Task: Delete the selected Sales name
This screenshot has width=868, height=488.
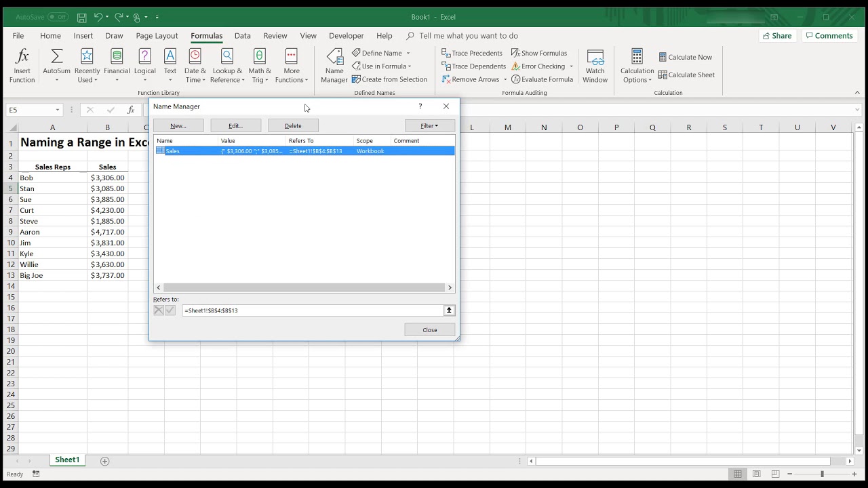Action: click(293, 125)
